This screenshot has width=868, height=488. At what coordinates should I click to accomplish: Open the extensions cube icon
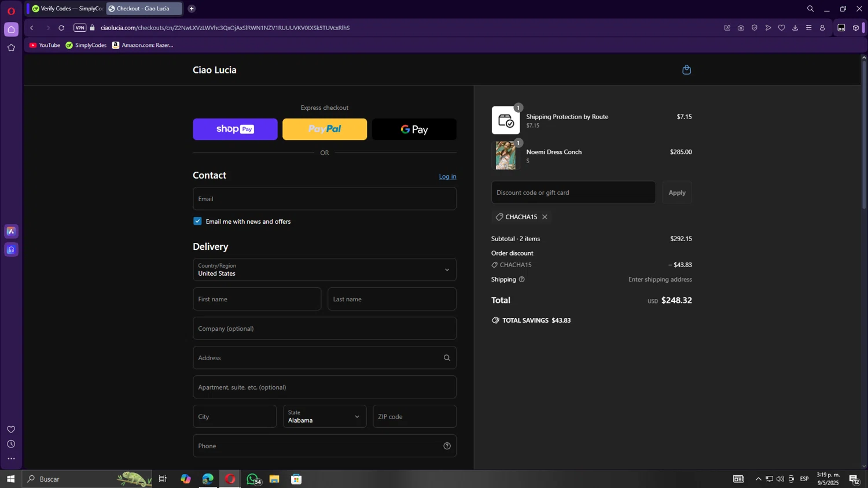coord(856,28)
